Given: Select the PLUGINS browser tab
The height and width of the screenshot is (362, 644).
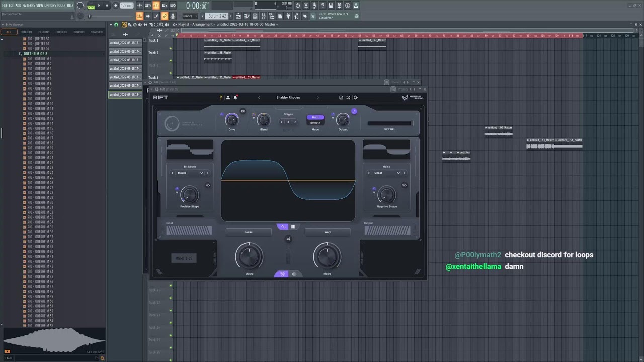Looking at the screenshot, I should click(44, 32).
